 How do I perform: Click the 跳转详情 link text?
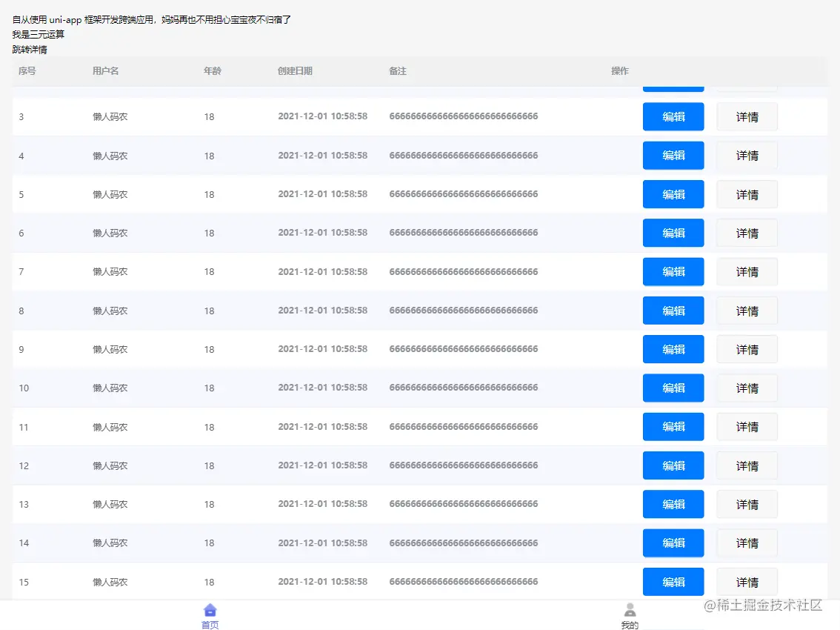[x=30, y=50]
